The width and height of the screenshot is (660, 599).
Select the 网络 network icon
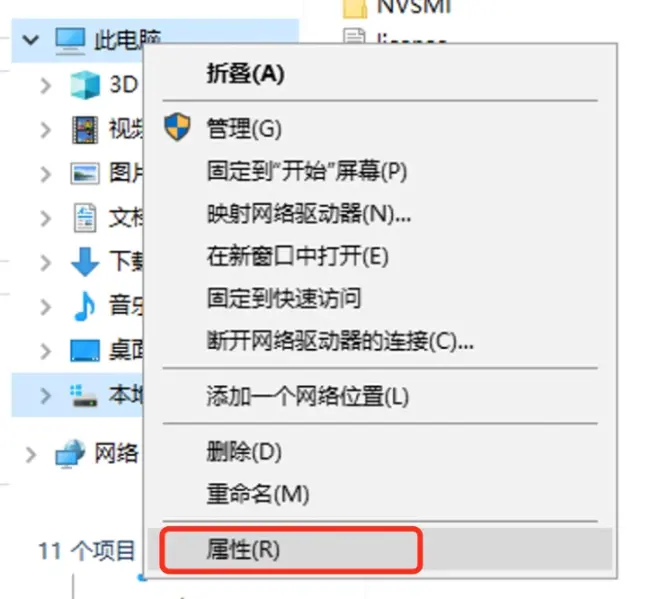(x=70, y=454)
